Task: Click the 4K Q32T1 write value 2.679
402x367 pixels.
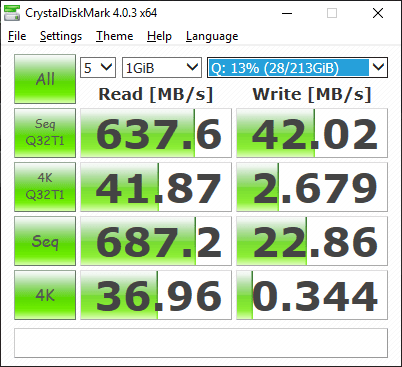Action: (312, 187)
